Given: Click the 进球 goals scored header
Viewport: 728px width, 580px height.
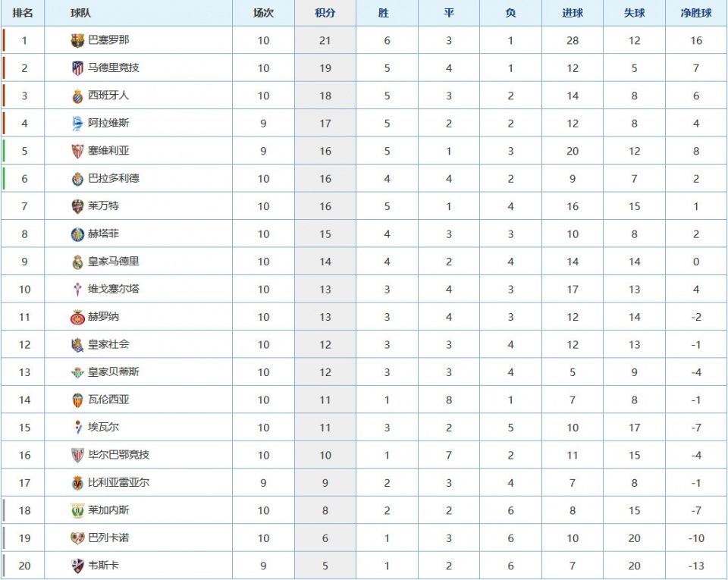Looking at the screenshot, I should coord(573,14).
